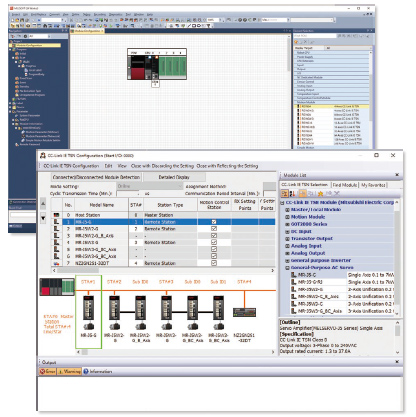The height and width of the screenshot is (417, 416).
Task: Select the NZ2GN2S1-32DT row in station table
Action: 163,263
